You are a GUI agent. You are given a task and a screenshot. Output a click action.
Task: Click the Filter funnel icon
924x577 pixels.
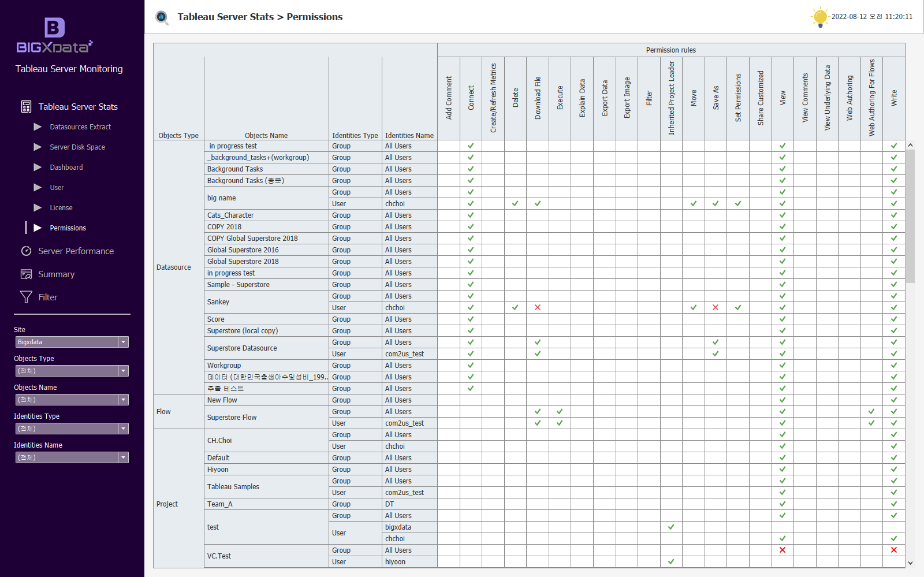coord(26,297)
